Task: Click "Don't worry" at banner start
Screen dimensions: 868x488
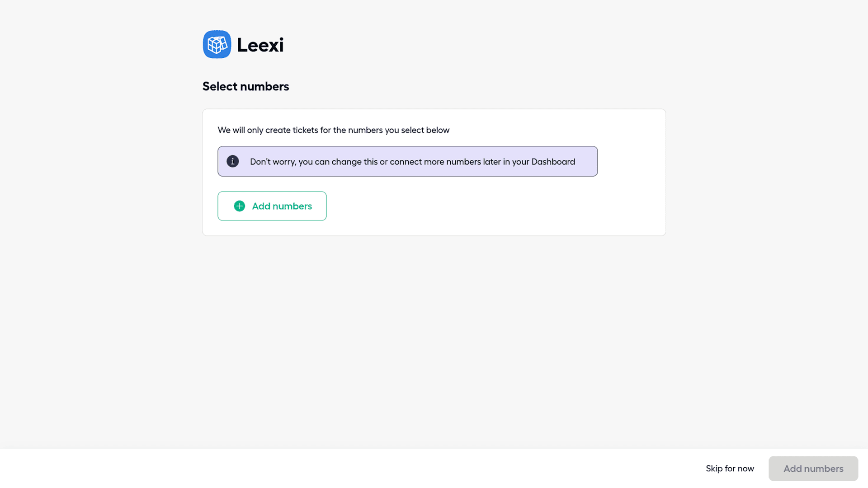Action: click(x=273, y=162)
